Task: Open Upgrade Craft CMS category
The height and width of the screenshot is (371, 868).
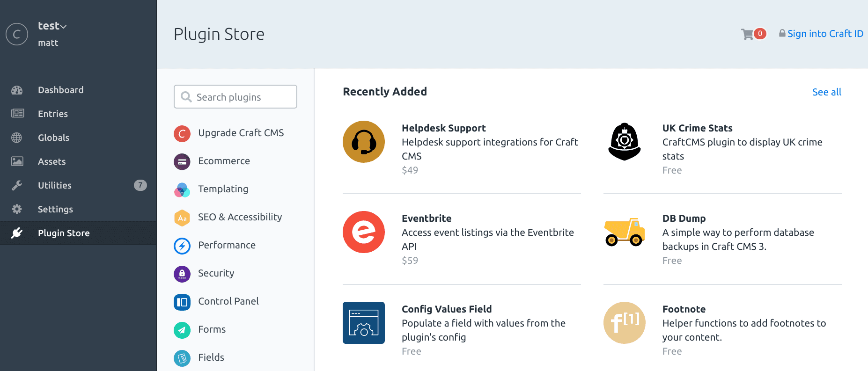Action: (241, 133)
